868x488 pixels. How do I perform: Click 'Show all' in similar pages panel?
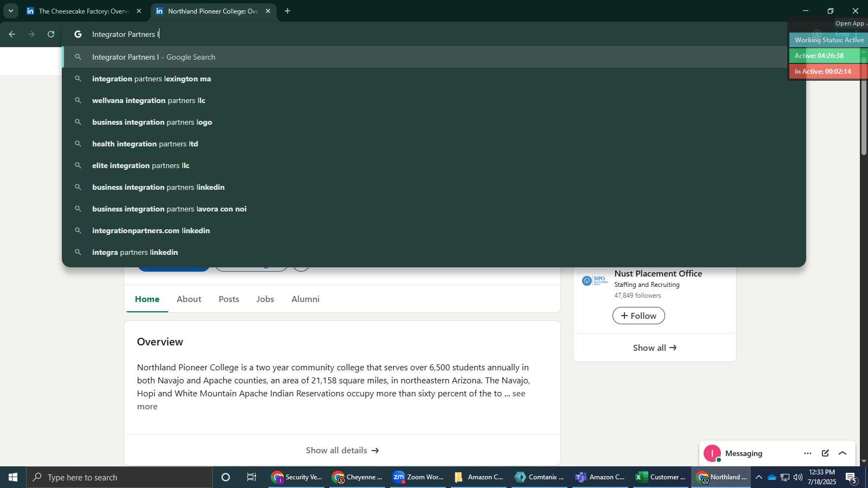(x=655, y=348)
